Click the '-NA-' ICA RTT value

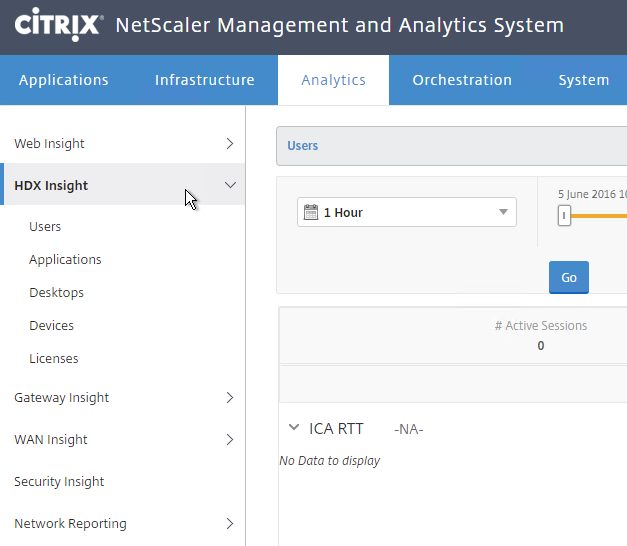(409, 429)
